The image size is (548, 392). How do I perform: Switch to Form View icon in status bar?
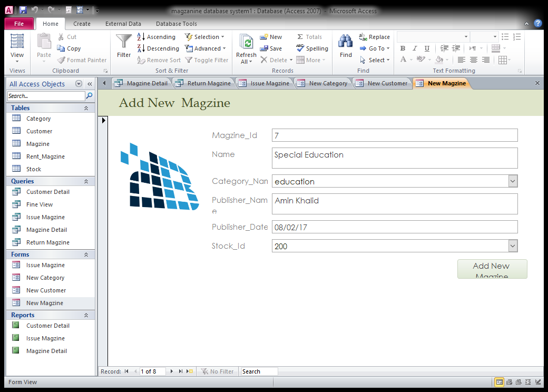(x=500, y=382)
